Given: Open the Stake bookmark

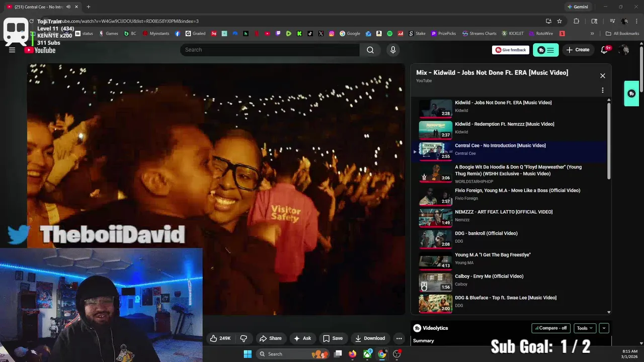Looking at the screenshot, I should [417, 34].
